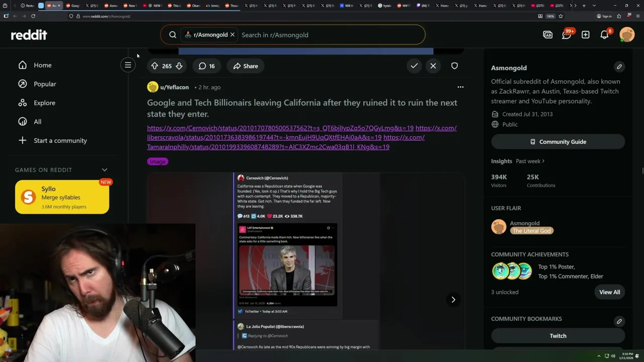Open the x.com/Cernovich status link

tap(280, 128)
